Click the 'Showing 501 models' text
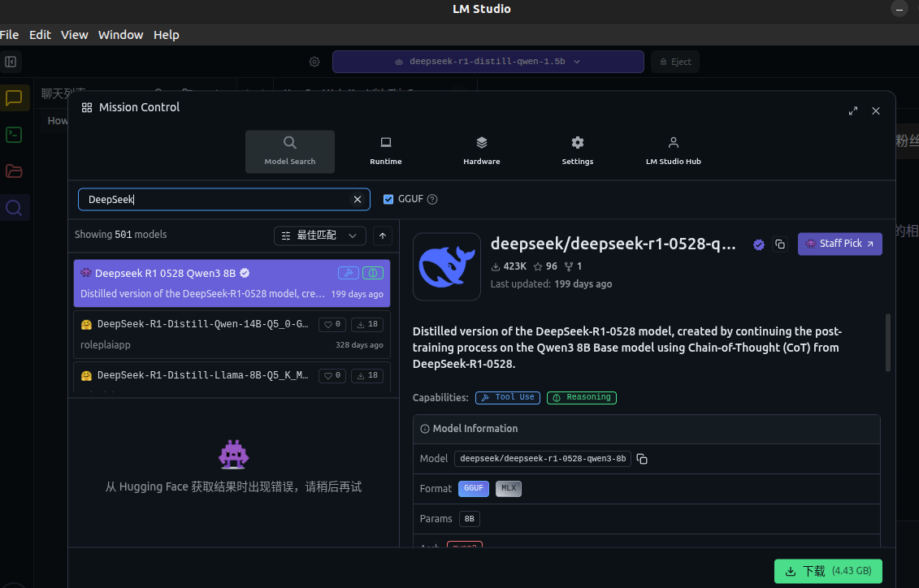This screenshot has width=919, height=588. (x=121, y=234)
